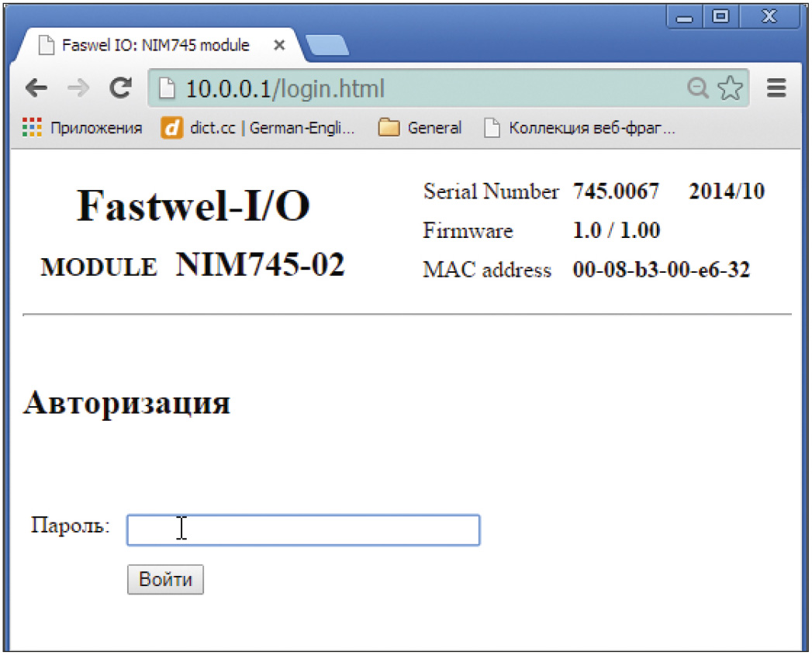
Task: Click the MAC address 00-08-b3-00-e6-32
Action: tap(662, 270)
